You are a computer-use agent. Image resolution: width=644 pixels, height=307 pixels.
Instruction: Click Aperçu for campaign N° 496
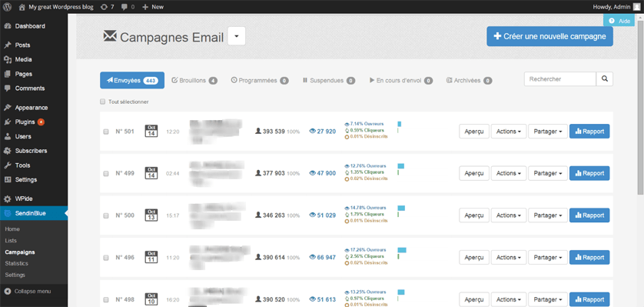click(474, 258)
